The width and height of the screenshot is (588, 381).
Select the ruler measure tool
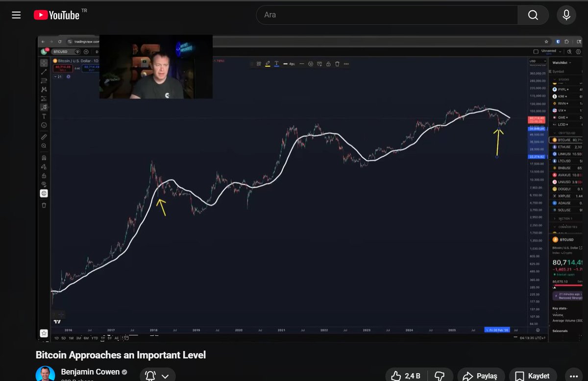click(44, 137)
